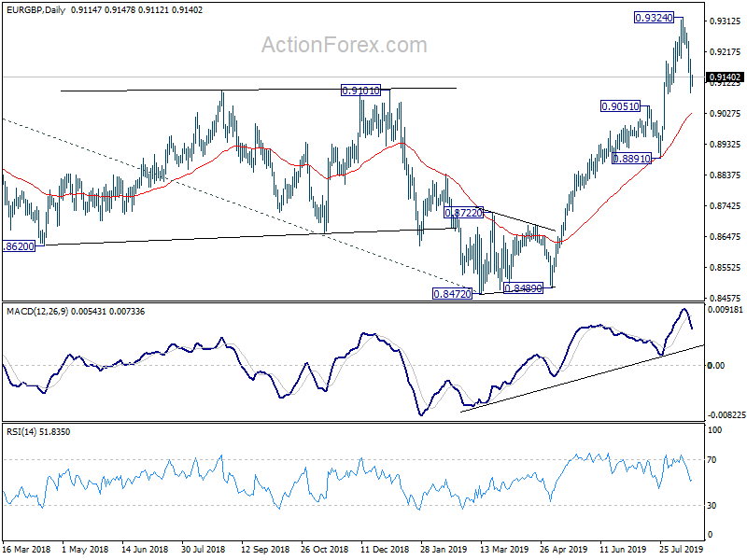Select the 0.88375 price axis value

pyautogui.click(x=726, y=175)
